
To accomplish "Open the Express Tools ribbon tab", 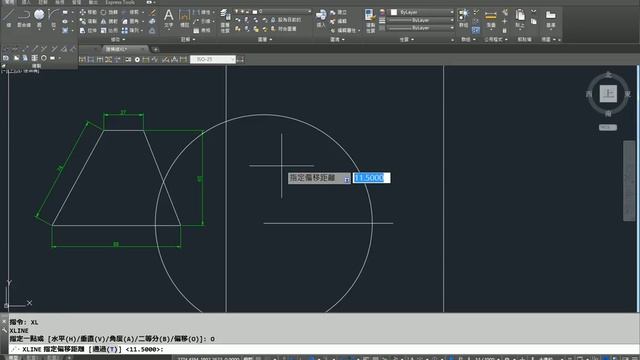I will tap(120, 2).
